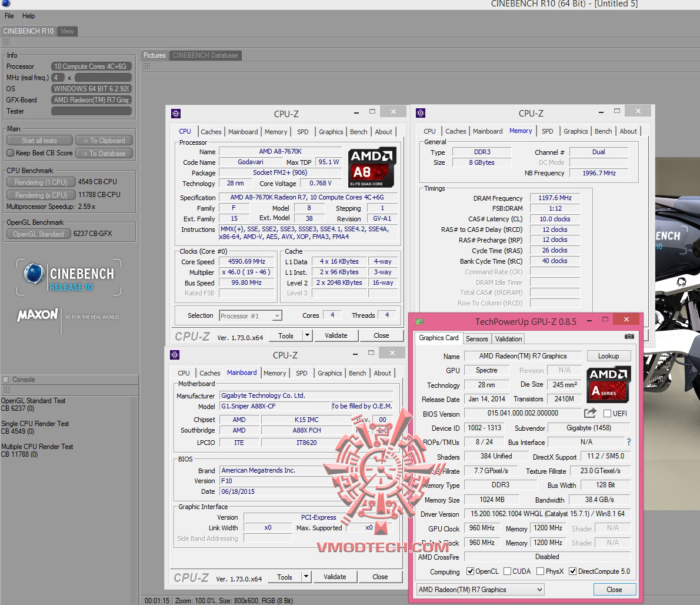Toggle the PhysX checkbox
Screen dimensions: 700x605
(540, 571)
